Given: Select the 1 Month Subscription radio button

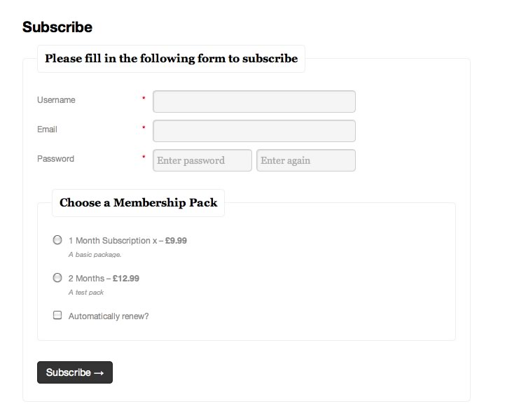Looking at the screenshot, I should coord(57,240).
